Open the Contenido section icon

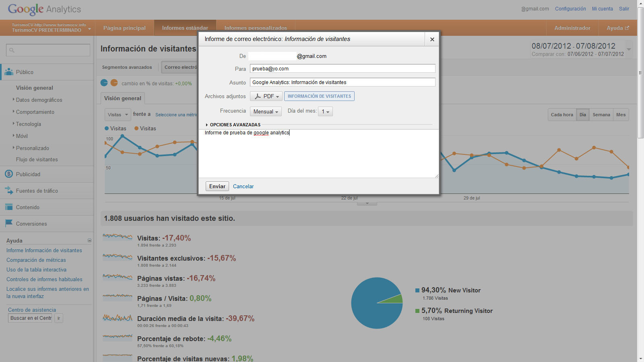[x=9, y=207]
